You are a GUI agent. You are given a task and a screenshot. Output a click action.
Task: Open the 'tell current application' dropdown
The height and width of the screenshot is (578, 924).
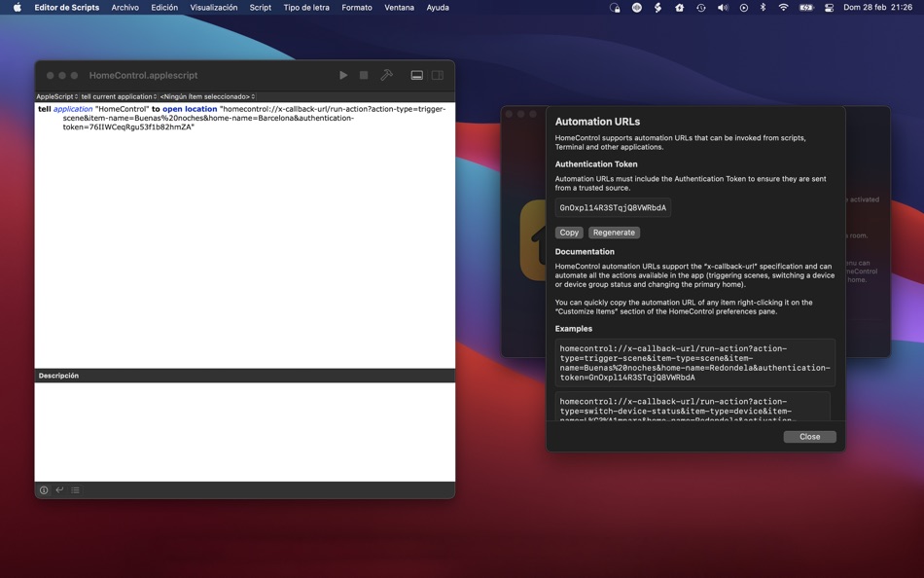[119, 96]
